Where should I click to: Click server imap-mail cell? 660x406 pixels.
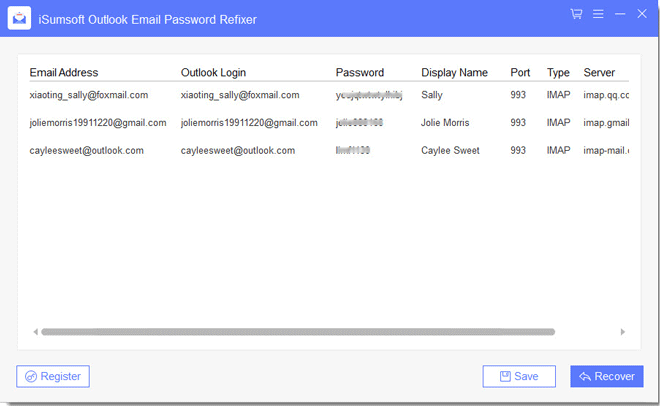click(606, 151)
